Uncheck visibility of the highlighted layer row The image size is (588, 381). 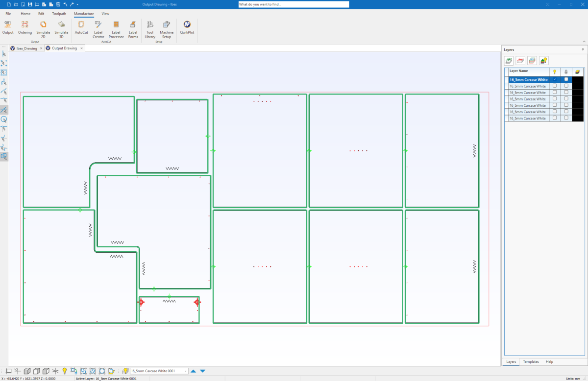click(555, 79)
